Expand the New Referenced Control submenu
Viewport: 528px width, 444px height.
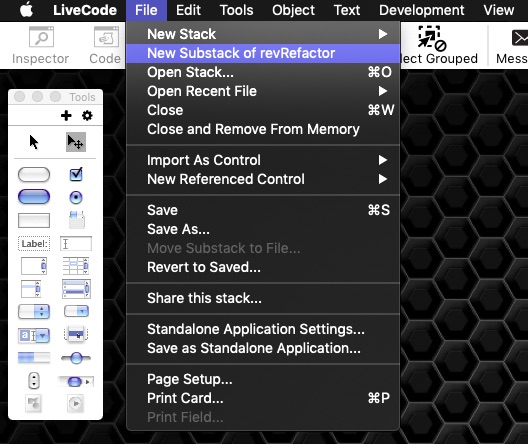263,179
